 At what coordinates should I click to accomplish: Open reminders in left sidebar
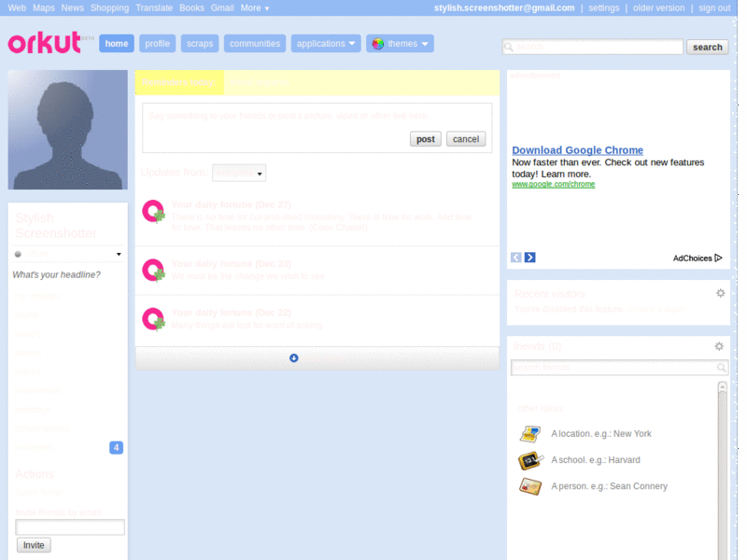coord(35,448)
